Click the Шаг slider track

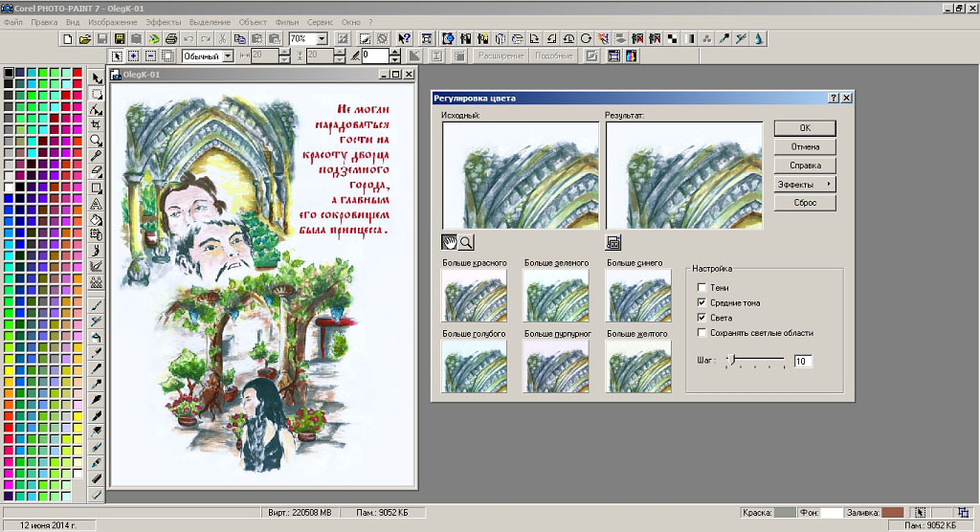point(755,360)
